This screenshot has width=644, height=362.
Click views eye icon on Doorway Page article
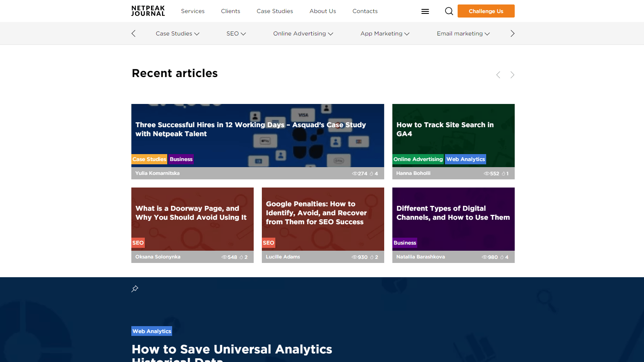(224, 257)
